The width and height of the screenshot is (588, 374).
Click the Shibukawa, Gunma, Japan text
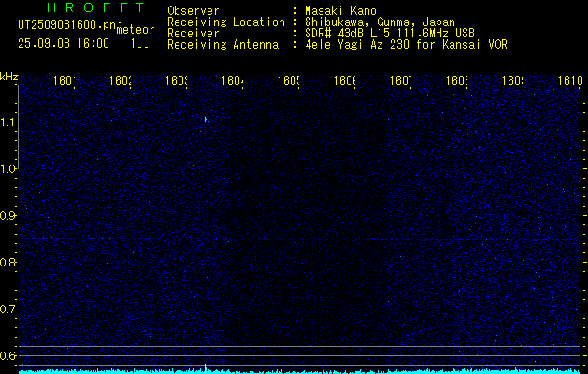click(380, 22)
